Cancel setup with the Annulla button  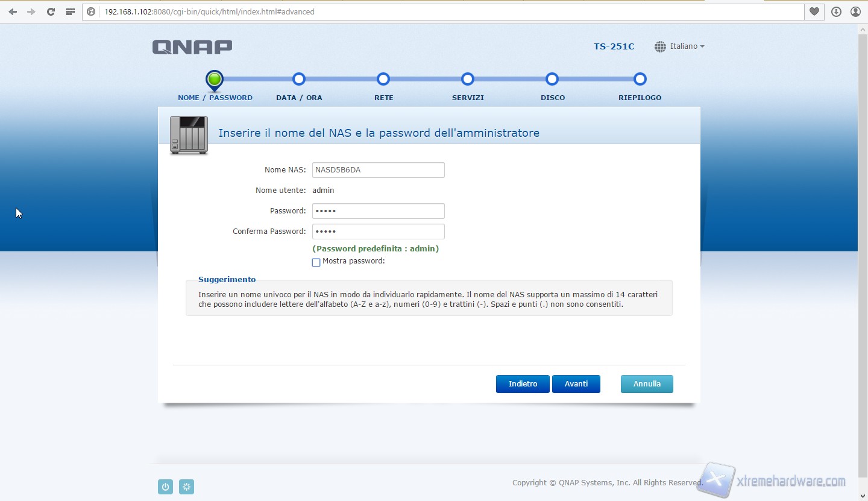point(647,384)
